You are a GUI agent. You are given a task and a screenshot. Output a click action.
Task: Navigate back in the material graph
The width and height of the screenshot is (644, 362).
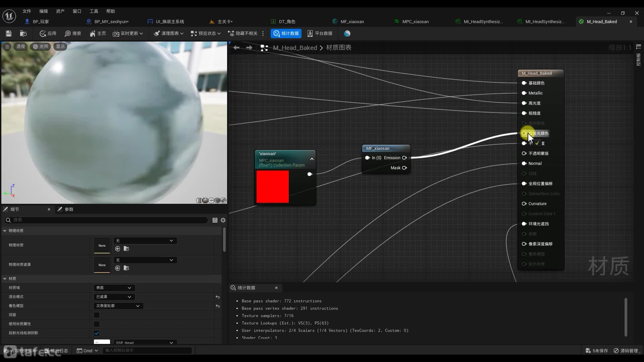pyautogui.click(x=236, y=48)
